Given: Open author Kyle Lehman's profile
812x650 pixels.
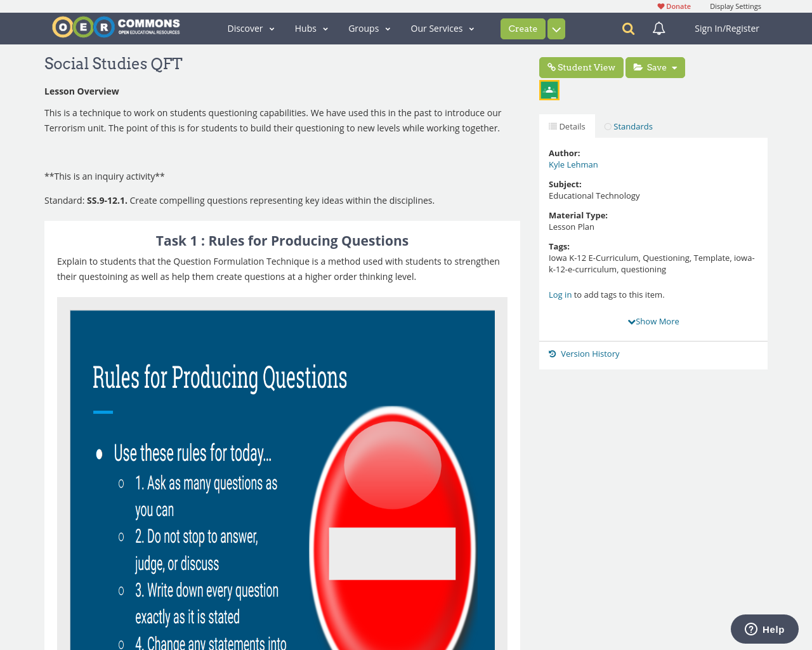Looking at the screenshot, I should [573, 164].
